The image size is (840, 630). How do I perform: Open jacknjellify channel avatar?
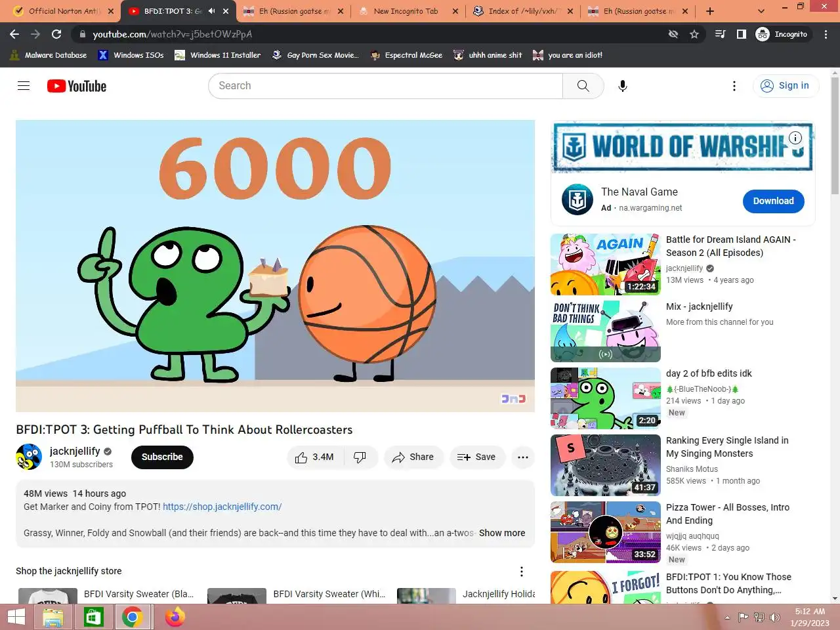[29, 457]
